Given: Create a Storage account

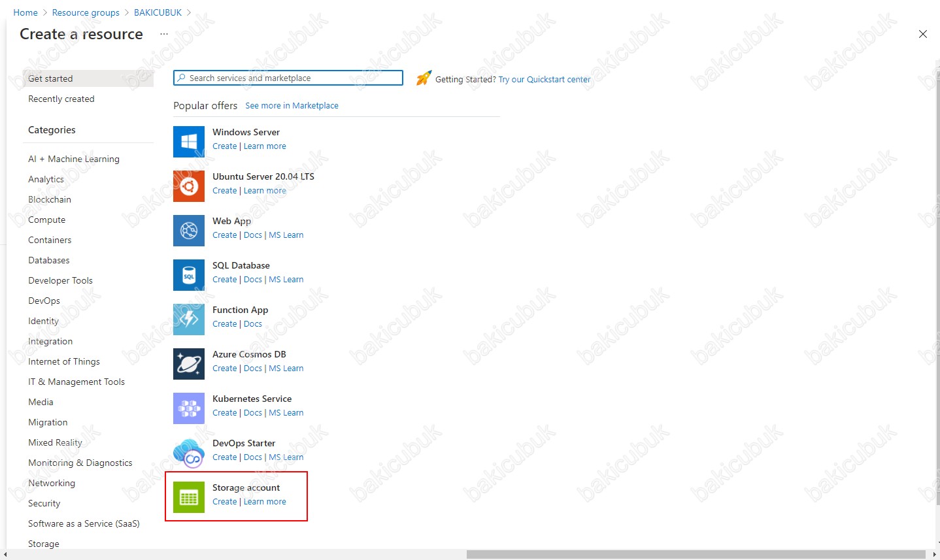Looking at the screenshot, I should click(x=225, y=502).
